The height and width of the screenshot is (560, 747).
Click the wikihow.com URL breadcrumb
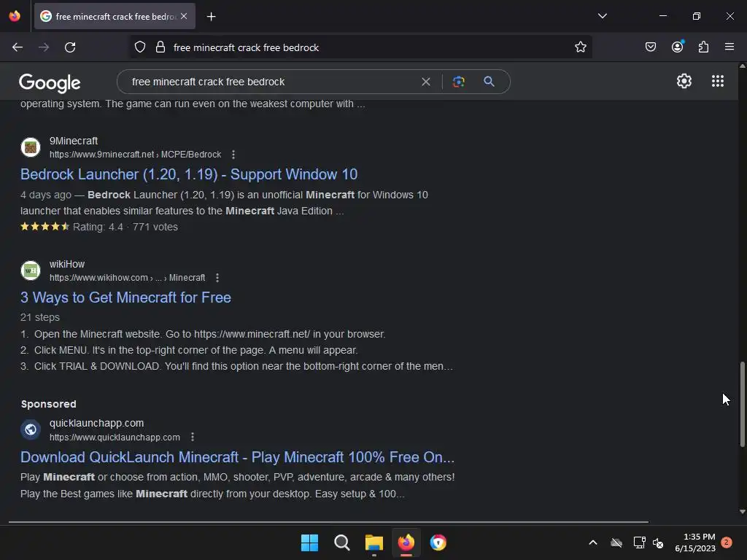click(x=127, y=278)
